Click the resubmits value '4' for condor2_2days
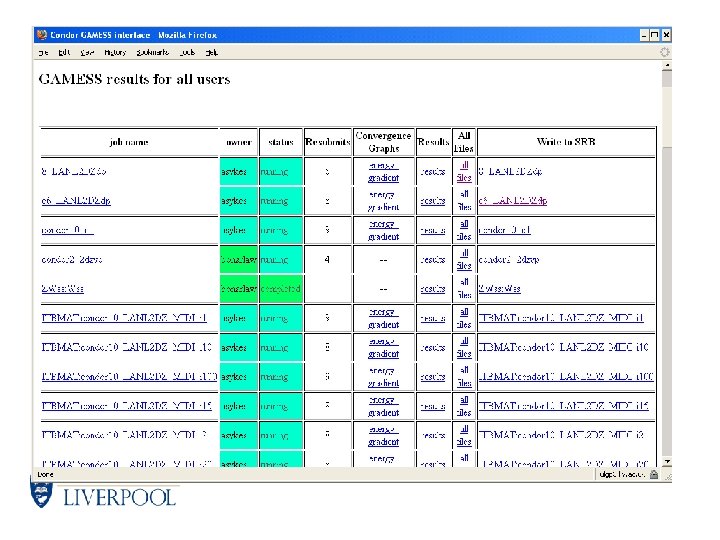The width and height of the screenshot is (720, 540). [x=327, y=259]
